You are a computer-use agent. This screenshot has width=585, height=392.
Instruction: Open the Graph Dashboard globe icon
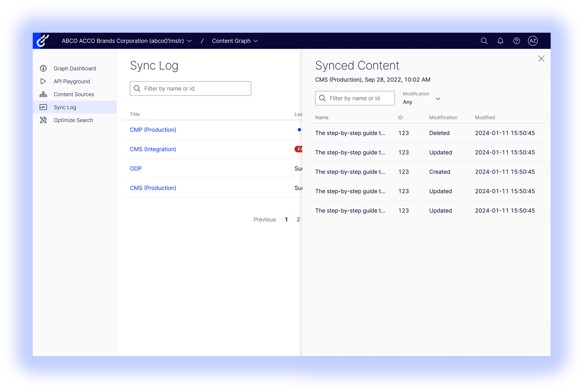[43, 68]
